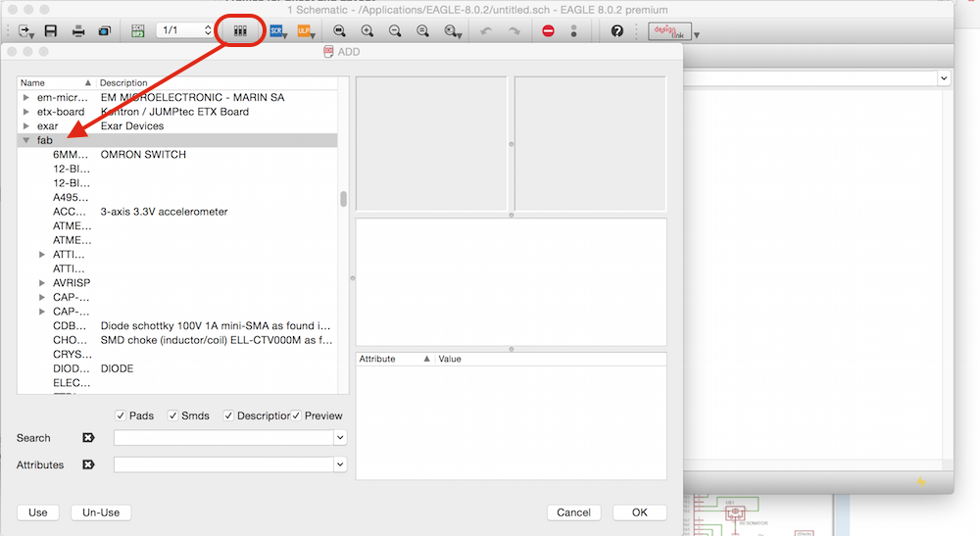The width and height of the screenshot is (980, 536).
Task: Select the DIOD... DIODE device
Action: pos(177,368)
